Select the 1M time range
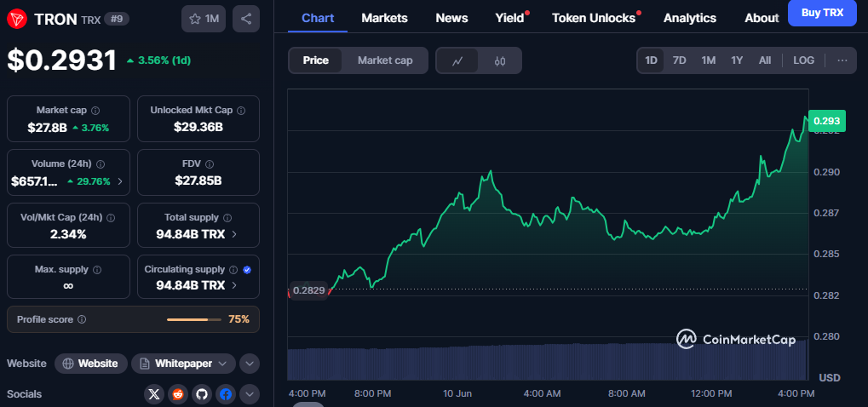 pyautogui.click(x=709, y=60)
